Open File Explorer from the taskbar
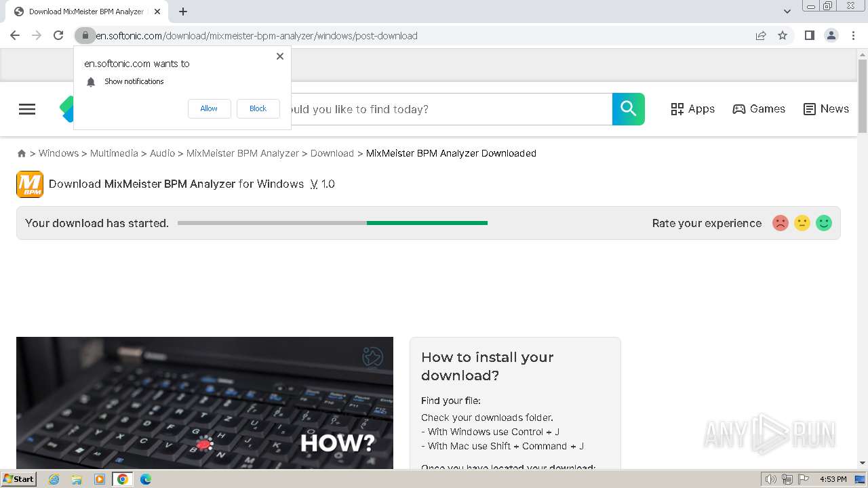 [x=77, y=479]
